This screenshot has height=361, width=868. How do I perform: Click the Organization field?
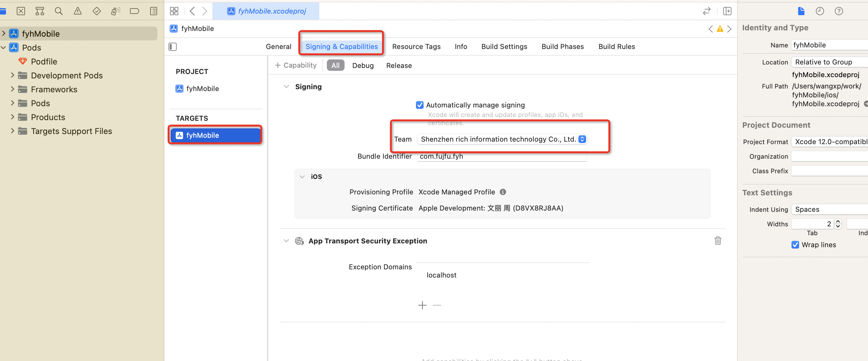(x=829, y=156)
